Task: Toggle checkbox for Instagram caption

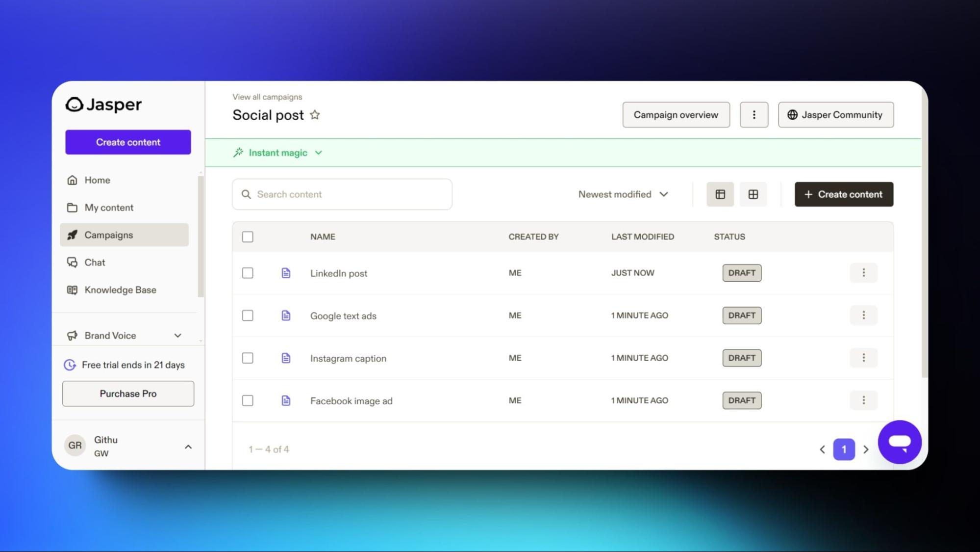Action: (x=248, y=358)
